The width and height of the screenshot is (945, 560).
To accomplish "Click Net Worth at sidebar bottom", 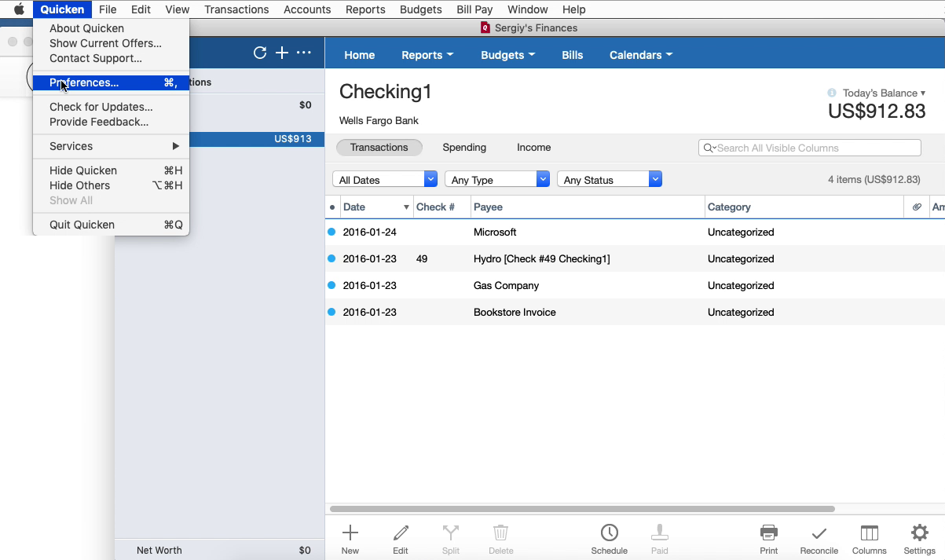I will tap(159, 551).
